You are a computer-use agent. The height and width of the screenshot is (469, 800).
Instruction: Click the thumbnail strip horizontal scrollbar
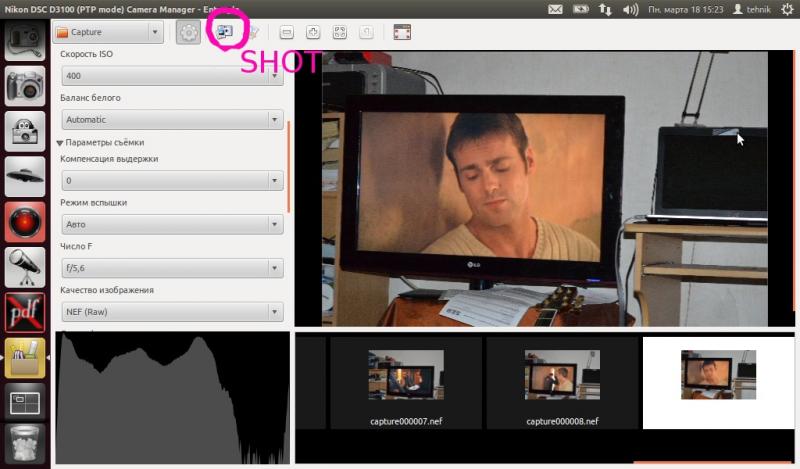pyautogui.click(x=713, y=463)
